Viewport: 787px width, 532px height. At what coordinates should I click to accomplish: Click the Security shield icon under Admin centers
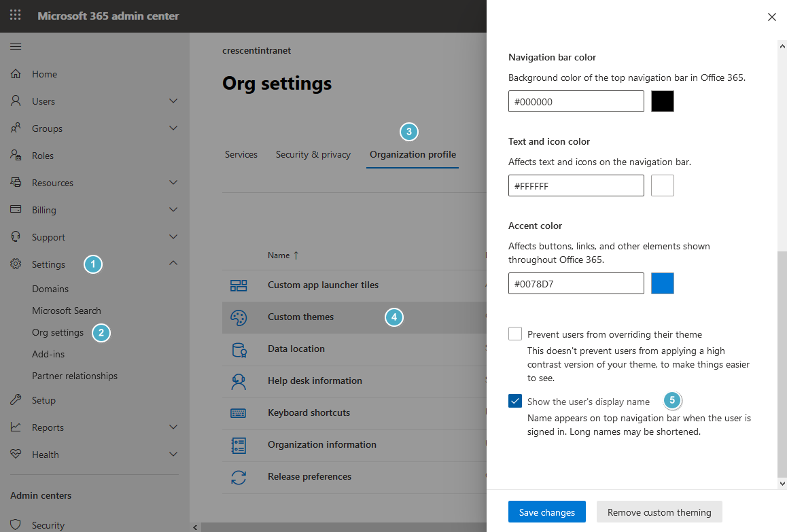coord(15,524)
